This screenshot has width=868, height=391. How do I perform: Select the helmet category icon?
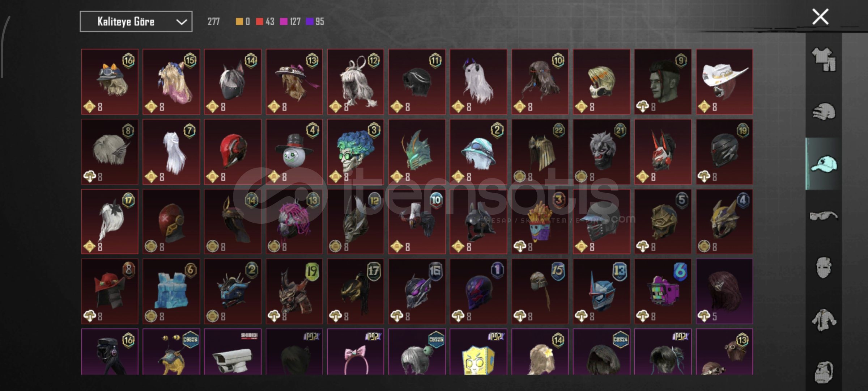(x=824, y=112)
